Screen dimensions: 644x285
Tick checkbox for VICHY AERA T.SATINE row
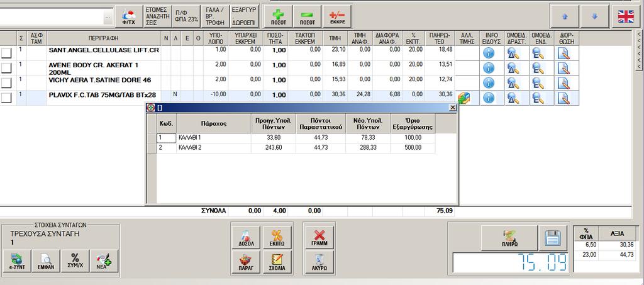(6, 83)
